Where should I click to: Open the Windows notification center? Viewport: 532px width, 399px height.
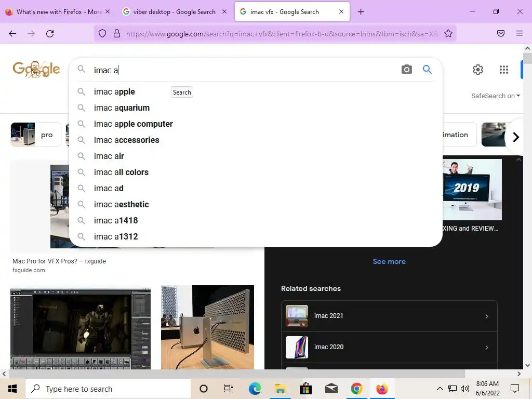click(515, 389)
